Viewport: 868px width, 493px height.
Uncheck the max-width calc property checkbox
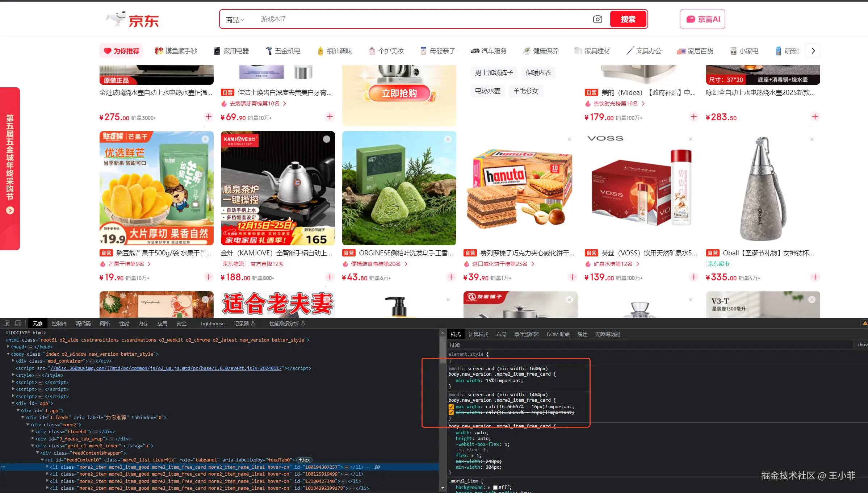coord(451,407)
